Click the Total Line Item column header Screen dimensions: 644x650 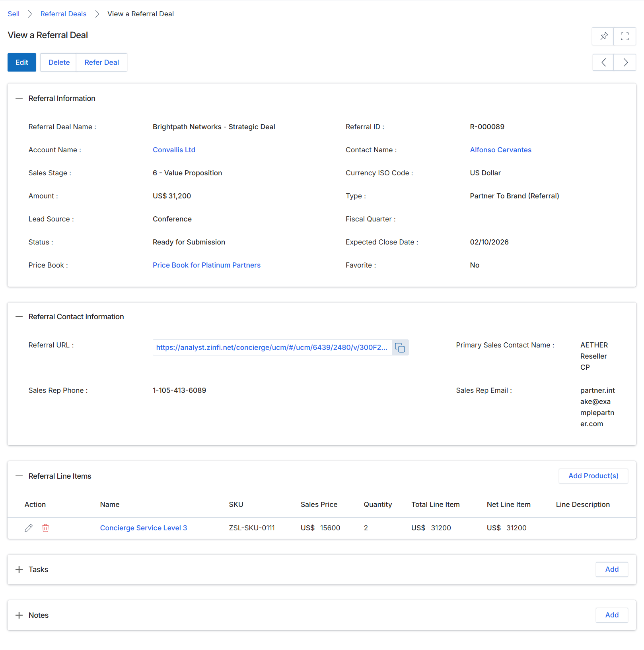click(436, 504)
